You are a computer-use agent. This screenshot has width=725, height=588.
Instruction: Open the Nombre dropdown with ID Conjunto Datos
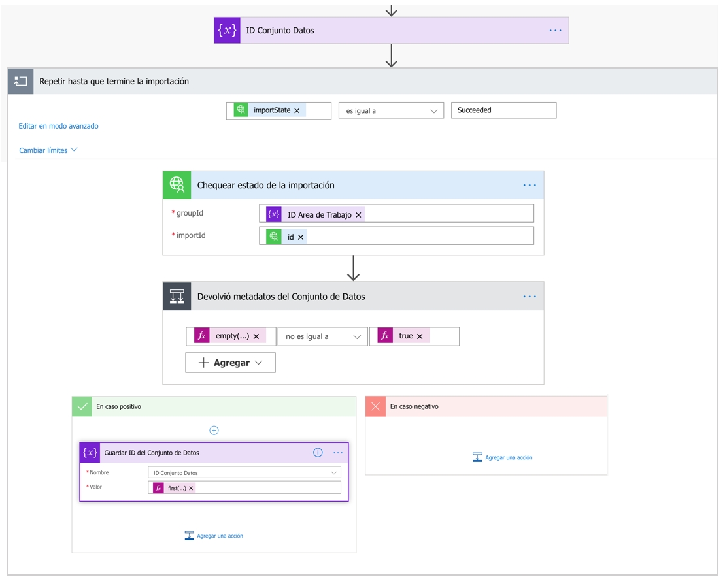(x=244, y=473)
